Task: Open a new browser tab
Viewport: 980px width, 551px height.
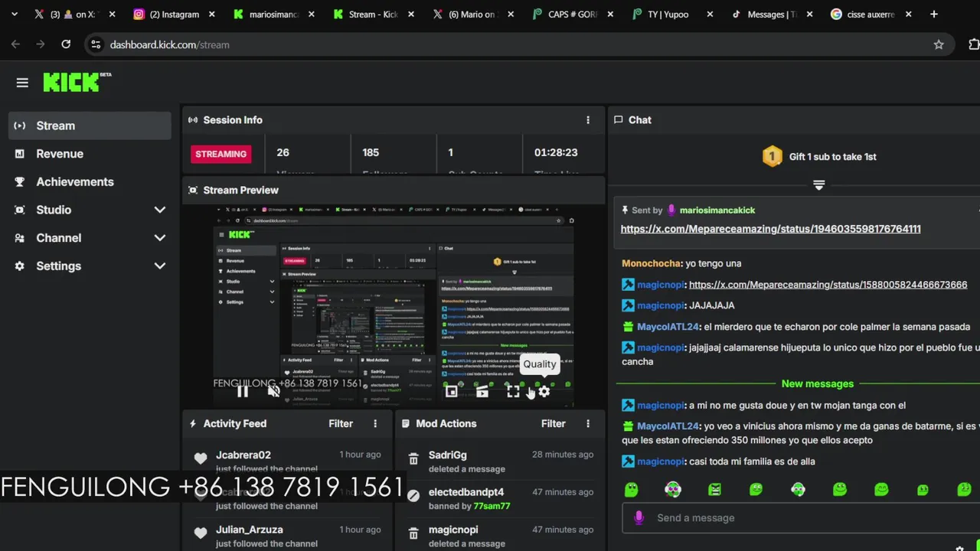Action: 933,14
